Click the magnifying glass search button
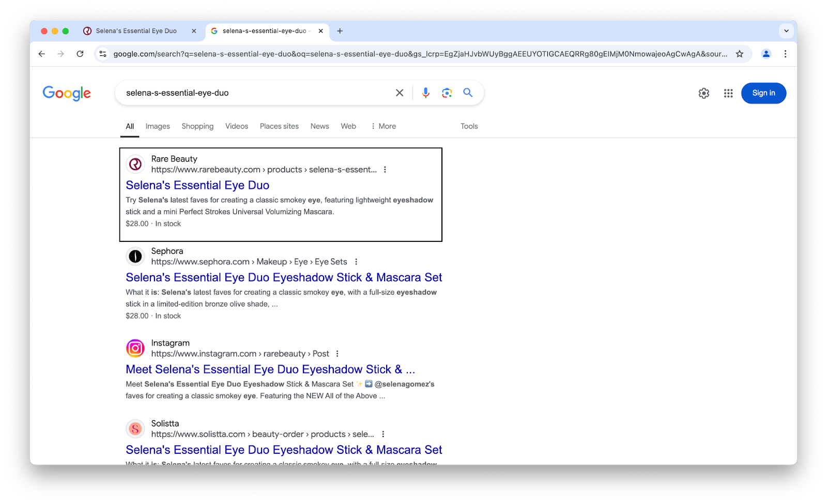Viewport: 827px width, 504px height. pyautogui.click(x=468, y=93)
